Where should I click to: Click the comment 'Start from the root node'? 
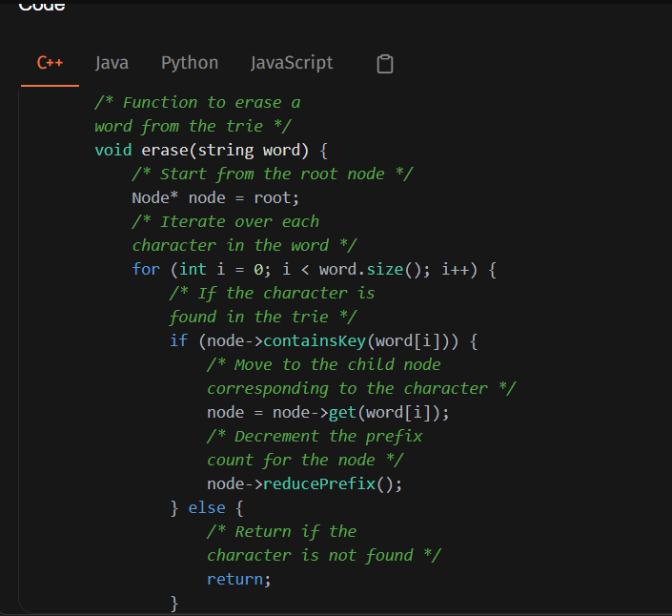coord(273,175)
